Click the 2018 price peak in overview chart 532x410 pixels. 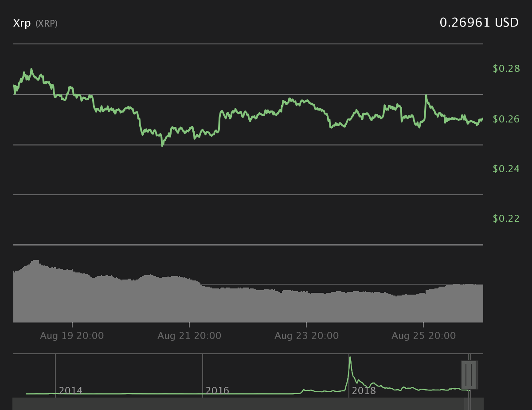pyautogui.click(x=350, y=358)
